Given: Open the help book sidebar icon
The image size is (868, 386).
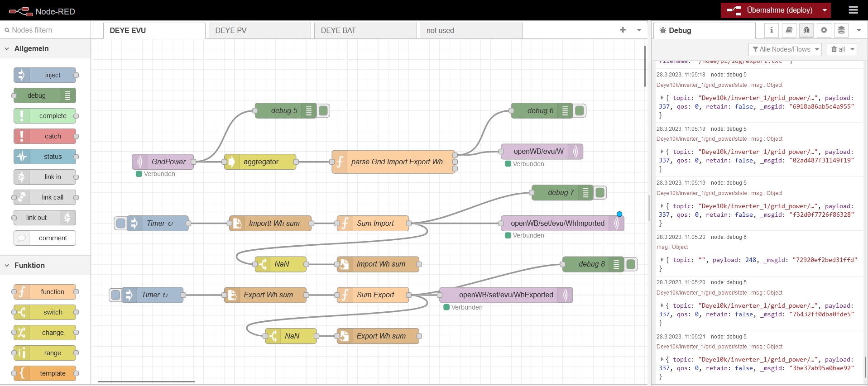Looking at the screenshot, I should click(789, 30).
